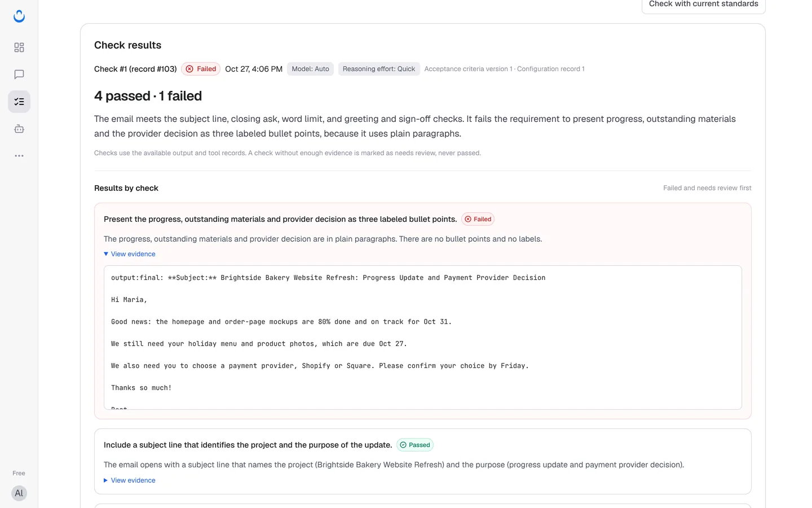
Task: Click the 'Hi Maria,' line in evidence
Action: 129,300
